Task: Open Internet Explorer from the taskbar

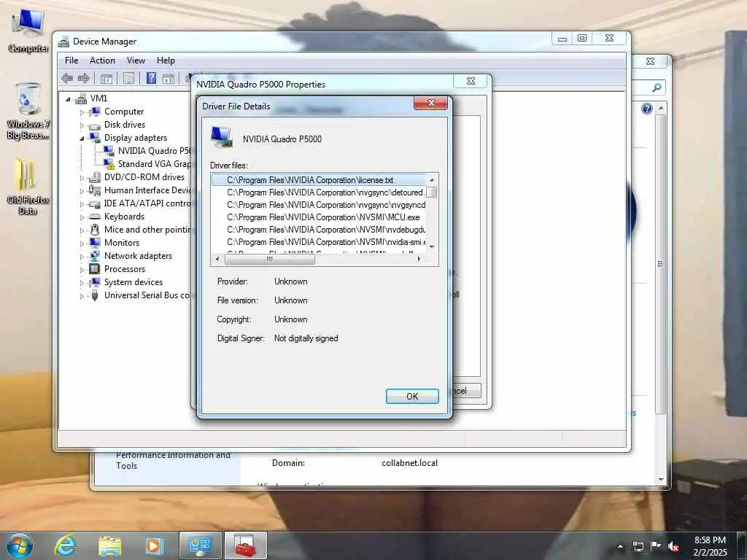Action: (x=64, y=545)
